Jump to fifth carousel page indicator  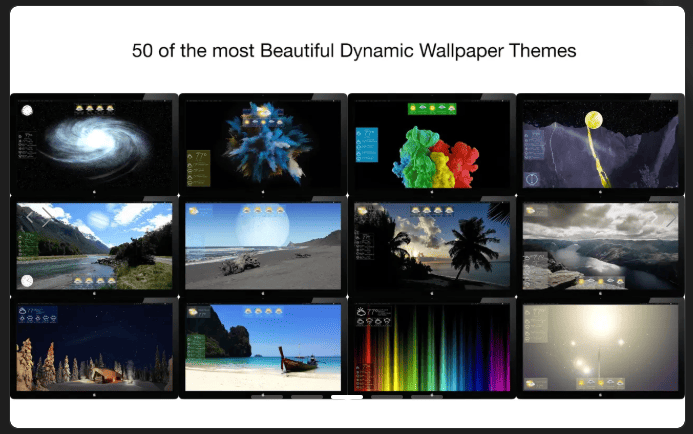[427, 397]
